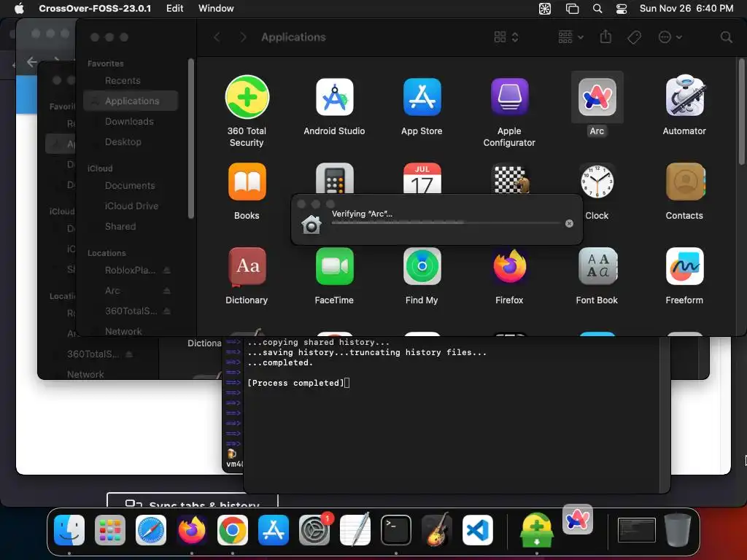Open Control Center in menu bar

[622, 8]
